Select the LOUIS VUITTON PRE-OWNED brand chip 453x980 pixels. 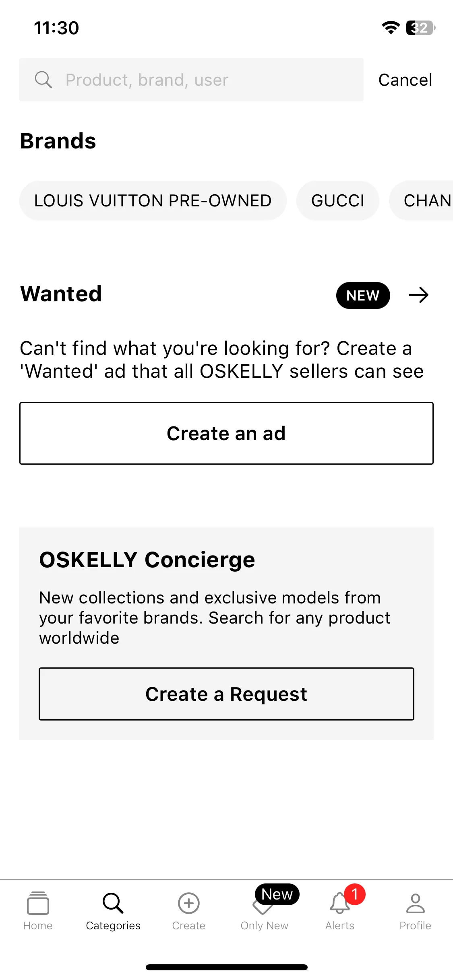point(153,200)
